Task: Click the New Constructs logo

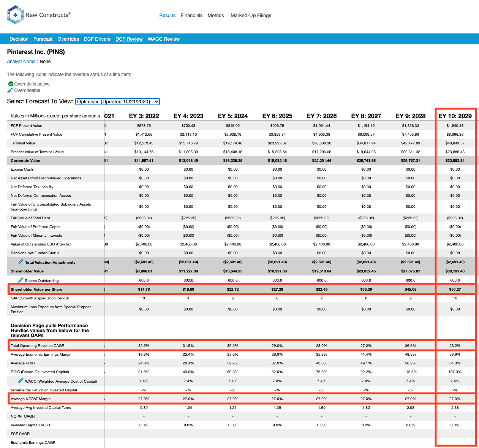Action: tap(39, 15)
